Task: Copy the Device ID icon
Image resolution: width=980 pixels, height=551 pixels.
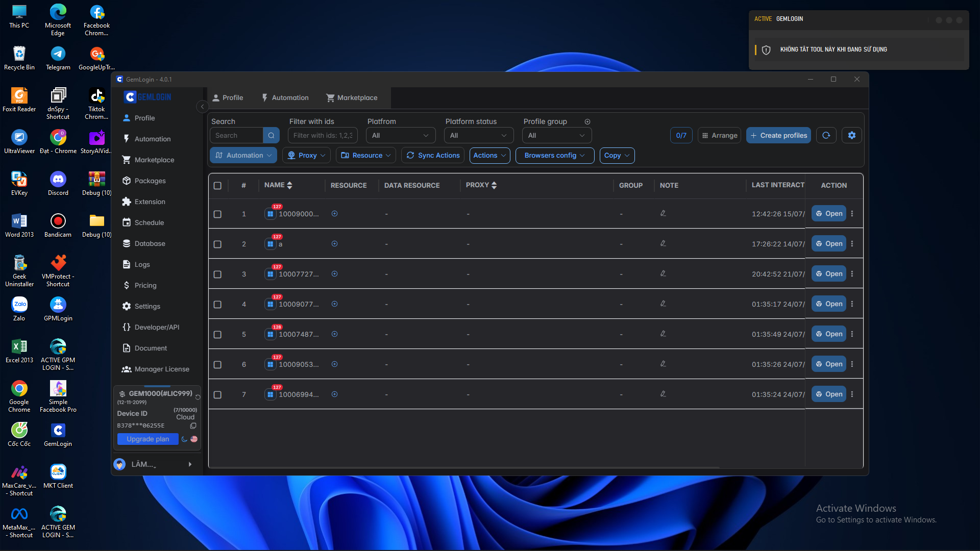Action: pos(193,425)
